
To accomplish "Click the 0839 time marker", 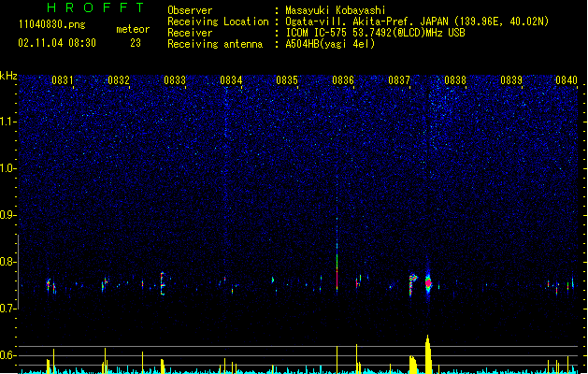I will (511, 80).
